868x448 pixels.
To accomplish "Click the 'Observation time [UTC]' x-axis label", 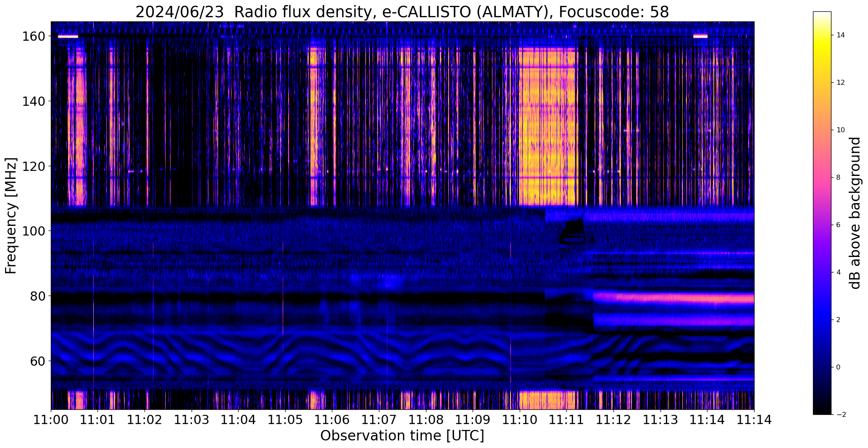I will click(x=402, y=435).
